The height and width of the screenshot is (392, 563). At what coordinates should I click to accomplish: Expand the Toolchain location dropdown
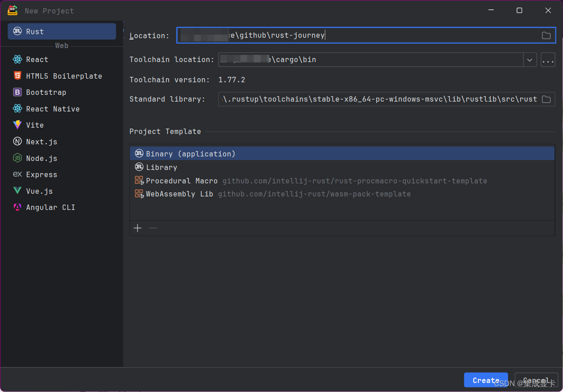click(530, 60)
